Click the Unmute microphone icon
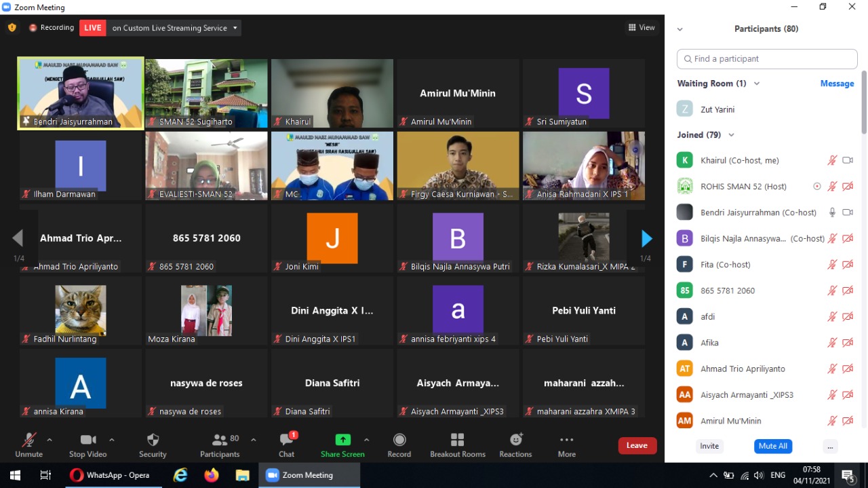 pos(28,440)
